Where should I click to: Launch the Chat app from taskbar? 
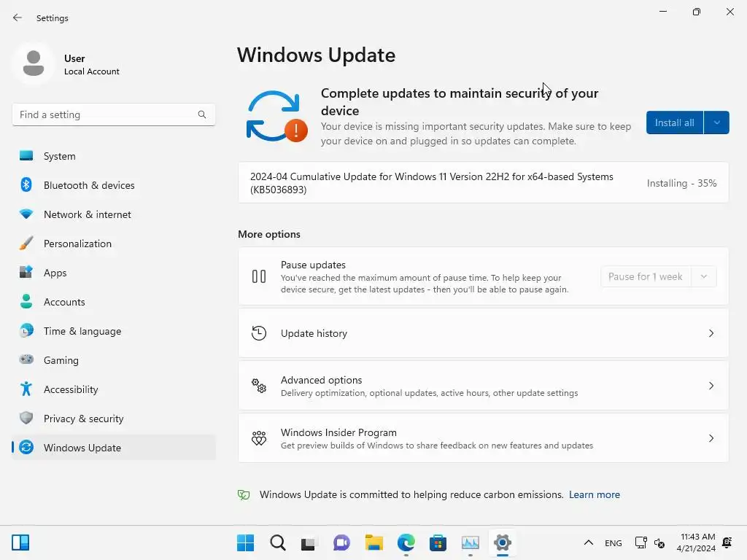coord(341,542)
